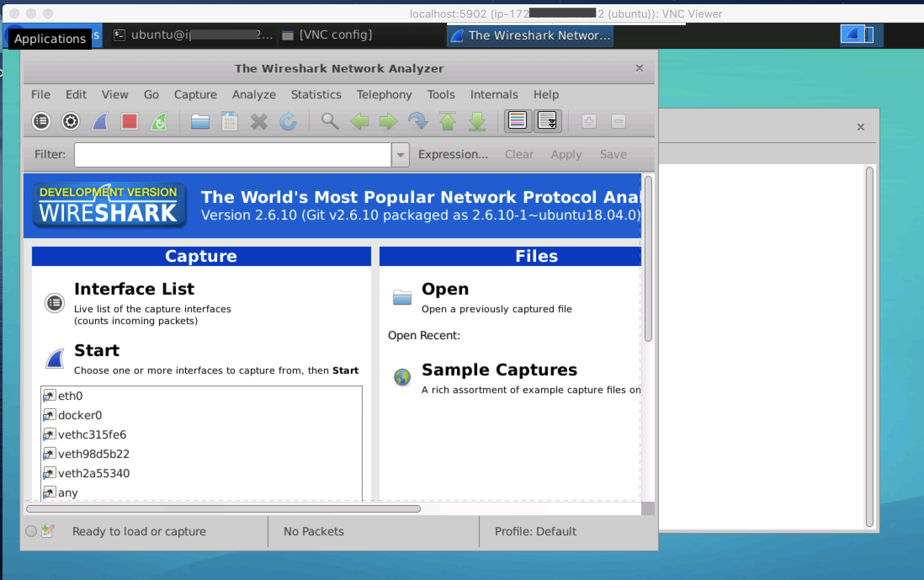Click Interface List icon in Capture panel
The width and height of the screenshot is (924, 580).
pos(55,303)
